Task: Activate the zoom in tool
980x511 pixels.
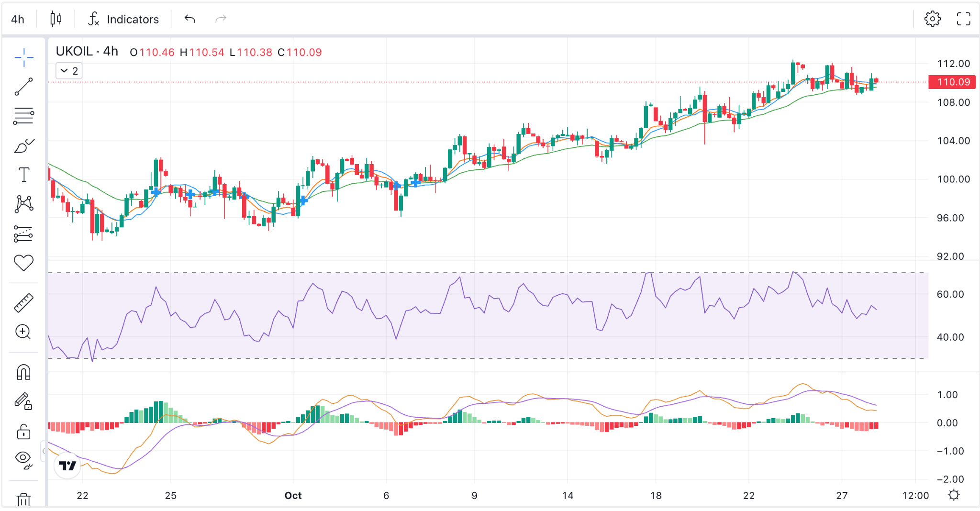Action: coord(23,332)
